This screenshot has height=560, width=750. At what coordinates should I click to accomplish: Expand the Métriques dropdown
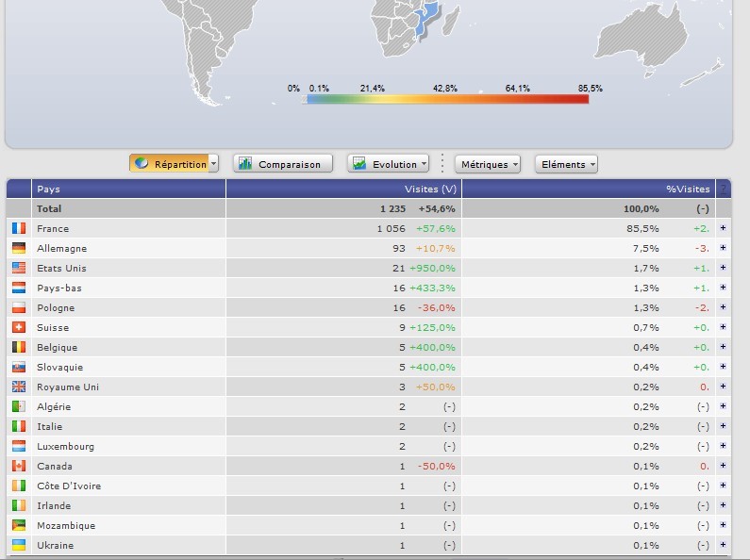488,163
